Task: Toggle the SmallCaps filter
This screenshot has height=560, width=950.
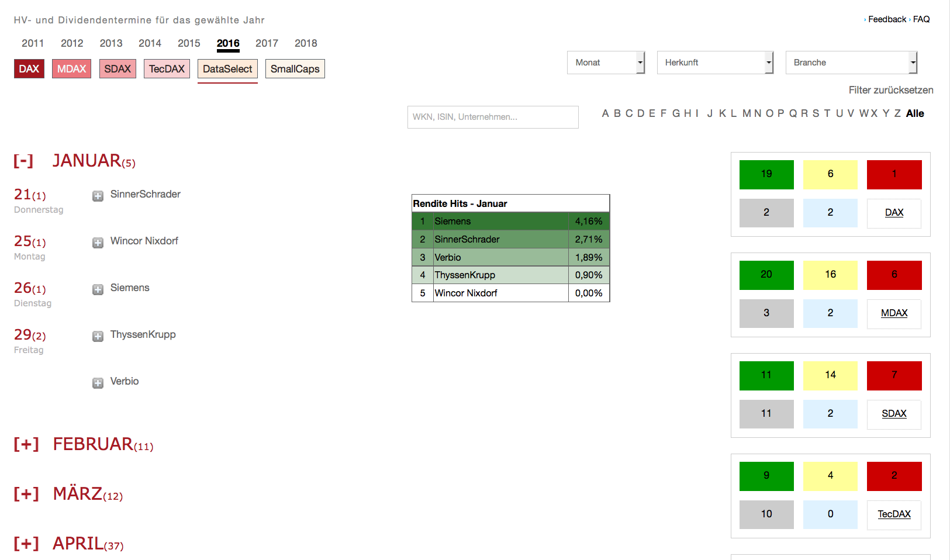Action: [x=295, y=69]
